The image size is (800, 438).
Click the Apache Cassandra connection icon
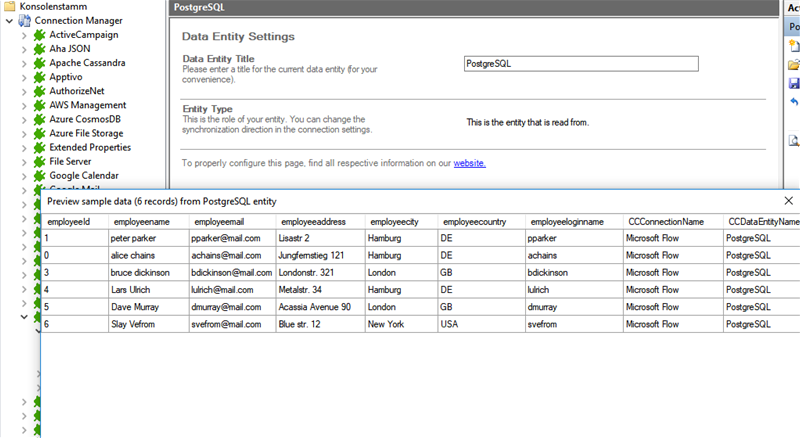[40, 63]
